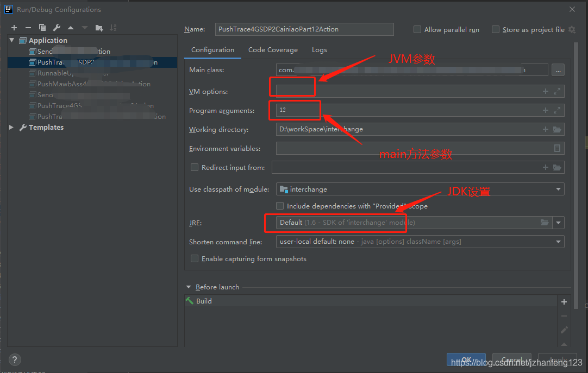Open Shorten command line dropdown
The image size is (588, 373).
[x=558, y=242]
